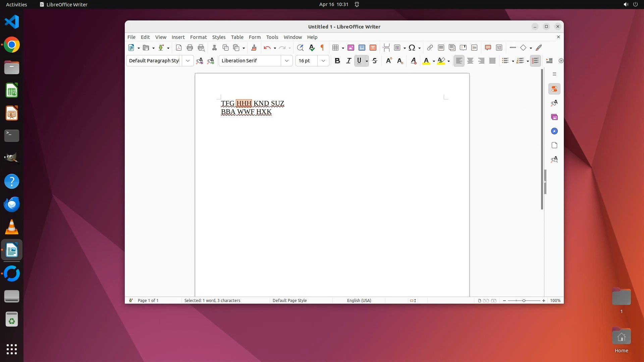
Task: Click the Export as PDF icon
Action: click(179, 48)
